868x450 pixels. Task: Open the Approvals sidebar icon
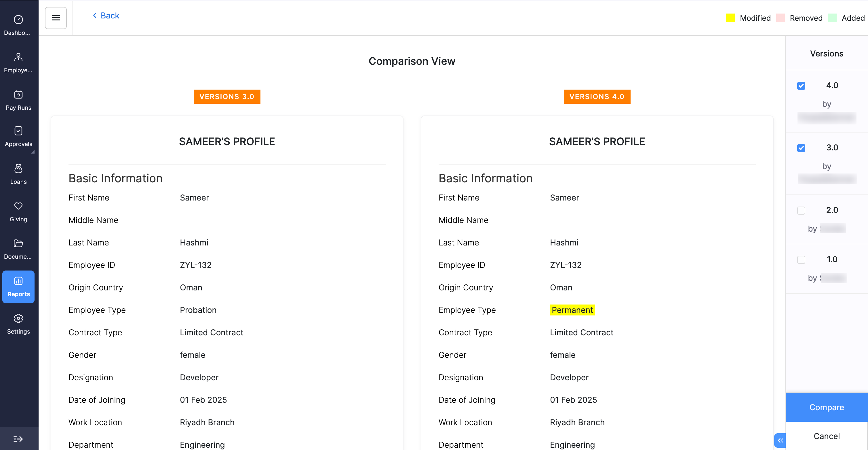point(18,131)
